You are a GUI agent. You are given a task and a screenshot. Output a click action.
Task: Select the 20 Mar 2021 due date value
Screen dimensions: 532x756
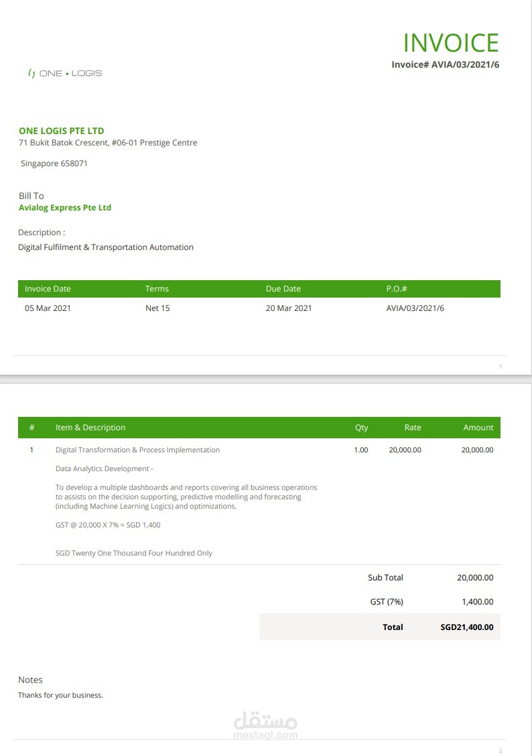pos(289,308)
